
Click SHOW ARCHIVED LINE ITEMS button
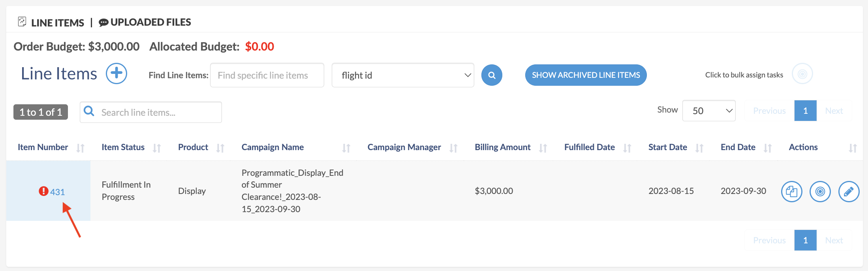586,75
